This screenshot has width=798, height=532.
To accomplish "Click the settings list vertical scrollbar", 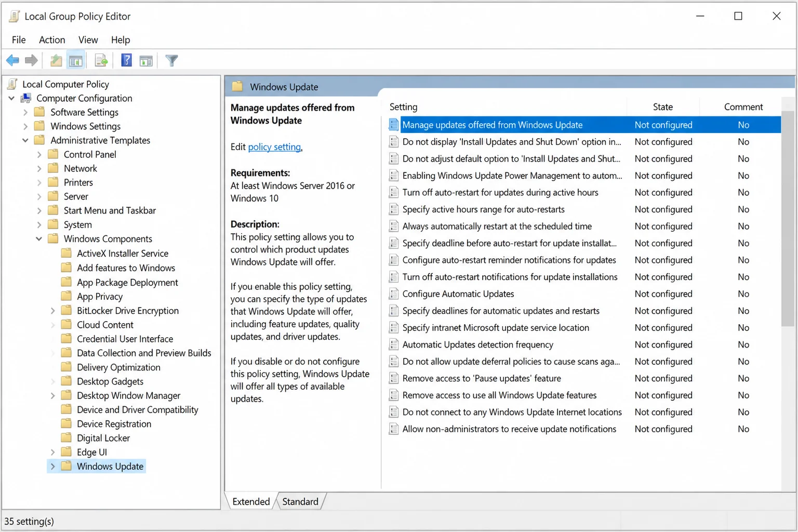I will point(788,218).
